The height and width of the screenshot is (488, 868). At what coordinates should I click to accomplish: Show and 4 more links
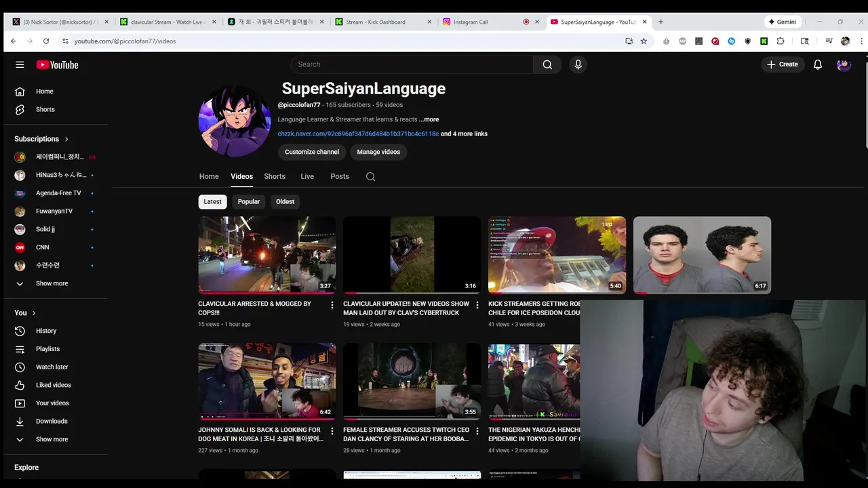point(464,134)
